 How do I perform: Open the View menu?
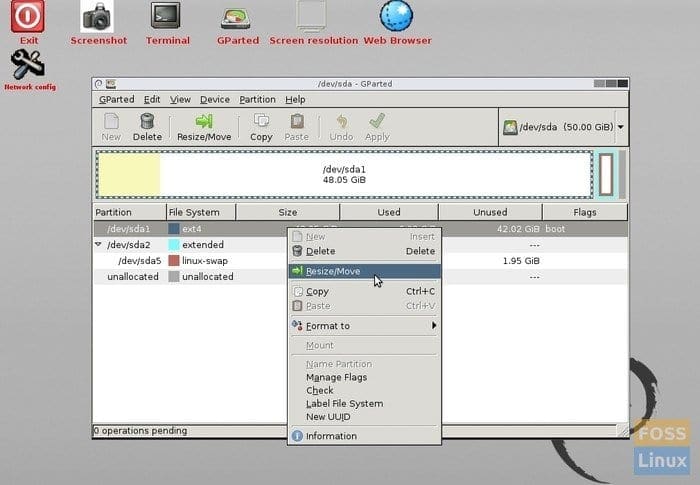click(180, 100)
